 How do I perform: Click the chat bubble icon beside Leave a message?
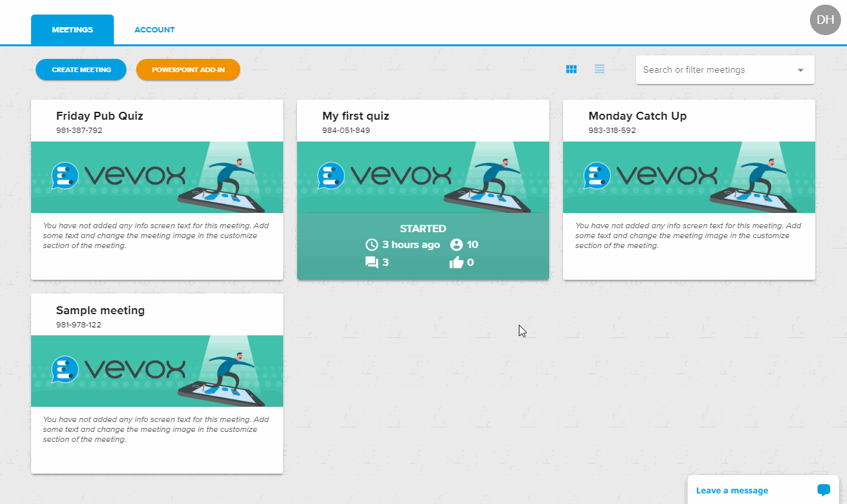click(824, 490)
